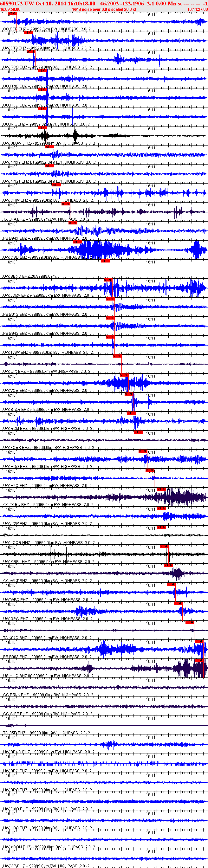
Task: Click the red pick flag on the FORK trace
Action: click(x=139, y=432)
